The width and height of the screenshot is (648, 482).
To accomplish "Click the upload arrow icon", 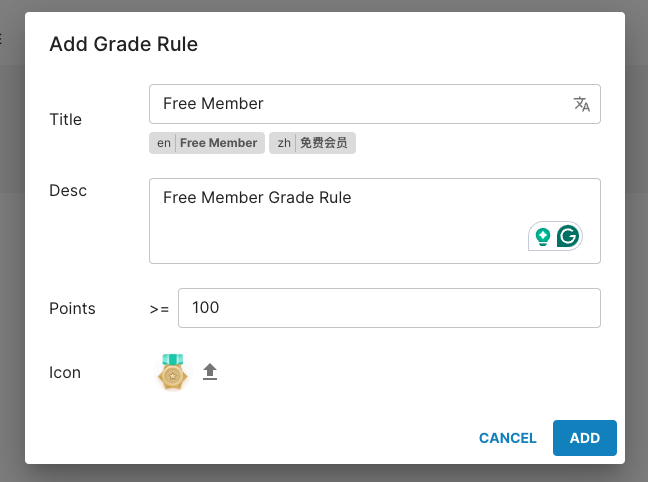I will 210,372.
